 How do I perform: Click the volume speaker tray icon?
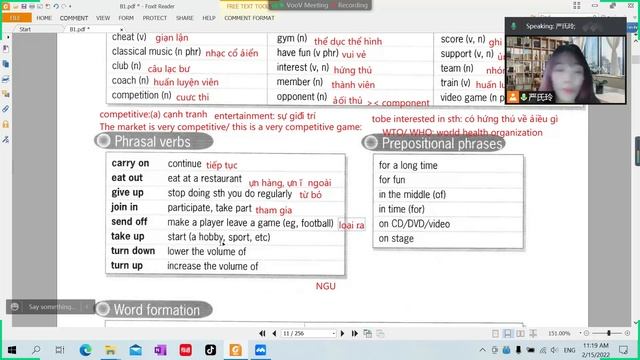point(554,350)
